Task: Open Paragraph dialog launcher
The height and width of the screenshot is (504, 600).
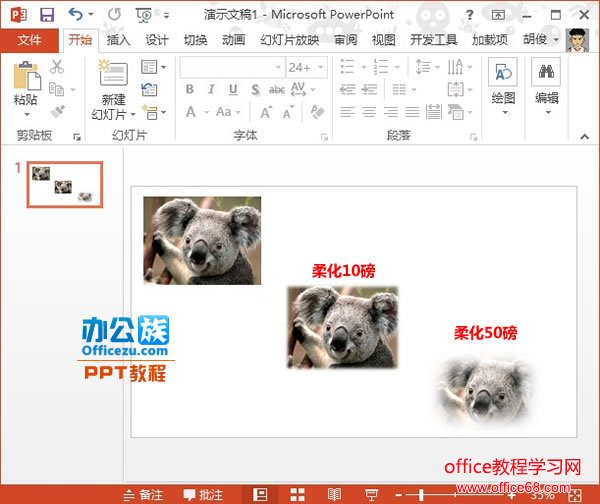Action: [474, 137]
